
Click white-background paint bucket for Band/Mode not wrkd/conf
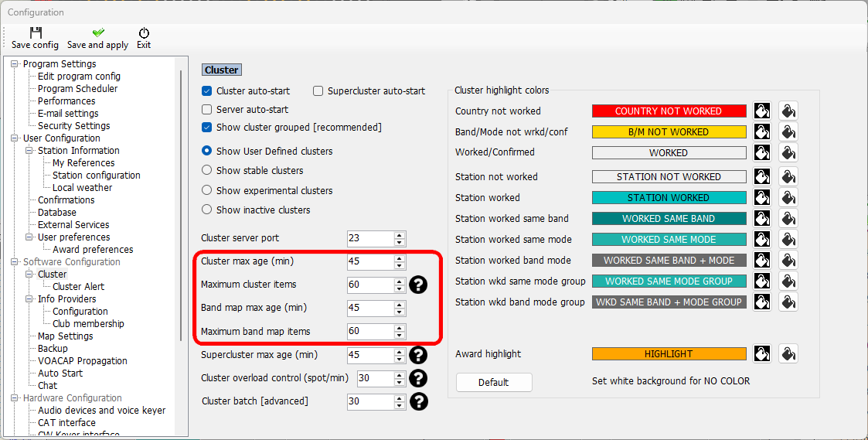click(788, 132)
